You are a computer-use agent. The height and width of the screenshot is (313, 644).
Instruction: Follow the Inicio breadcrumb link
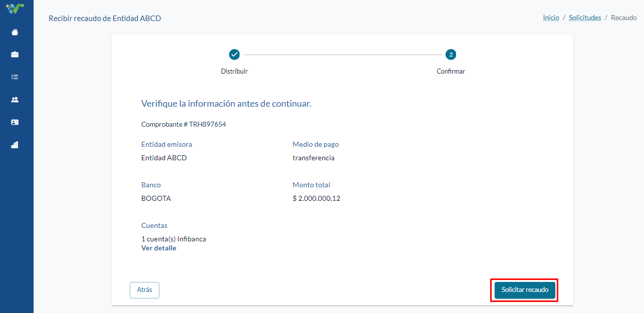click(551, 18)
